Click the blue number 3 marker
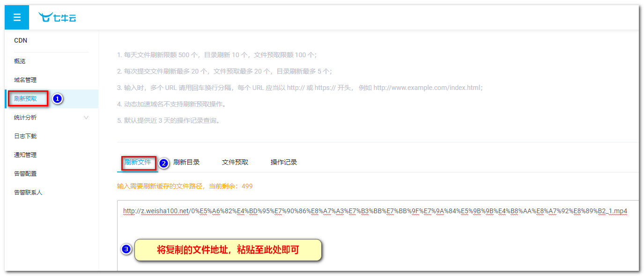This screenshot has height=276, width=644. click(126, 249)
